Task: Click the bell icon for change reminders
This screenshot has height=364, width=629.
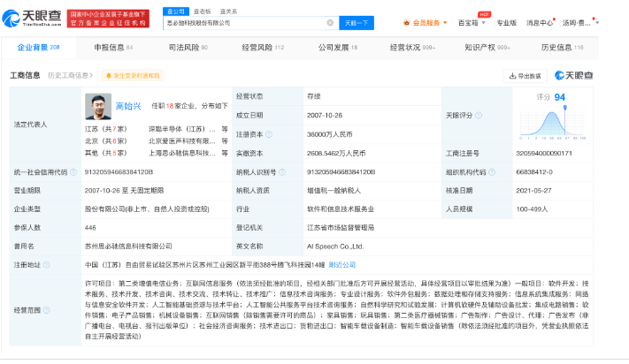Action: tap(106, 76)
